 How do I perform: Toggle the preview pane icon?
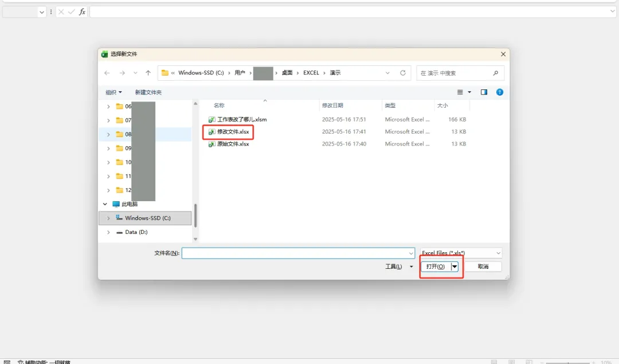(484, 92)
